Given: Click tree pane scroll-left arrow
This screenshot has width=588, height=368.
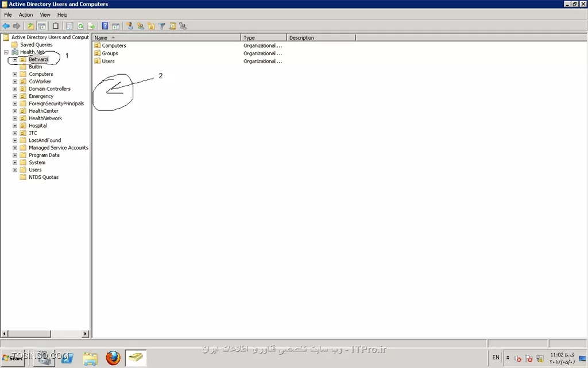Looking at the screenshot, I should coord(5,333).
